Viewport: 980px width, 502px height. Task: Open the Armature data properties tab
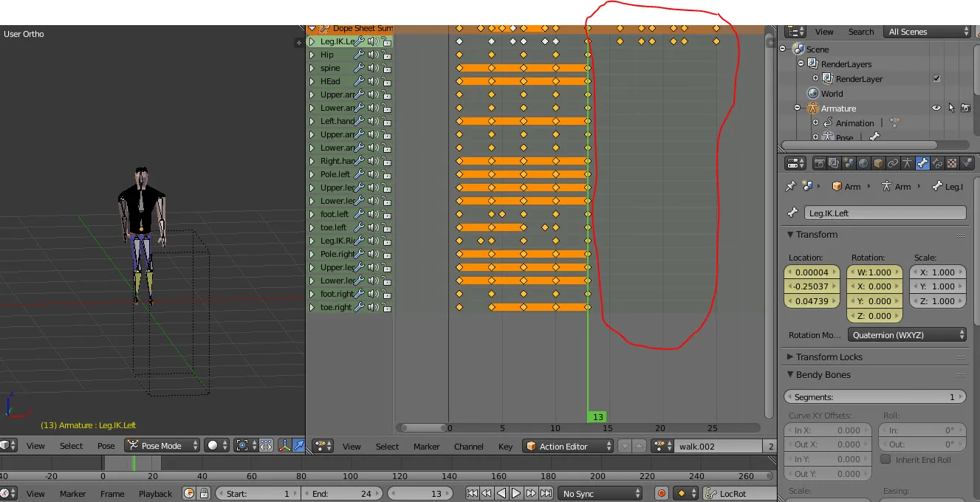908,163
